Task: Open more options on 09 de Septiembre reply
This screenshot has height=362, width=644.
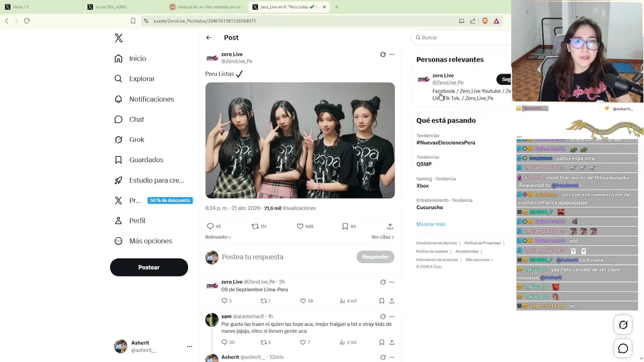Action: 392,282
